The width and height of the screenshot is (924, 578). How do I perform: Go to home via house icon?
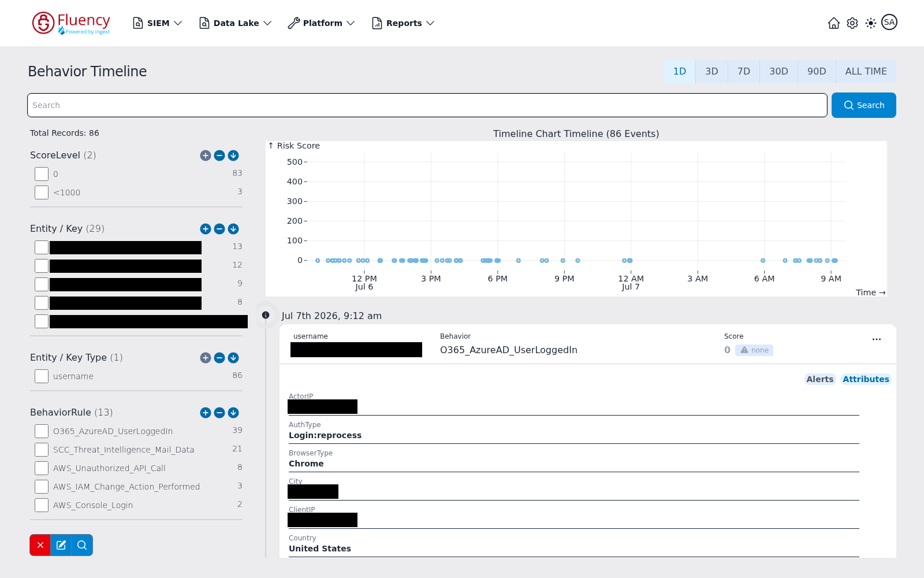pos(834,23)
